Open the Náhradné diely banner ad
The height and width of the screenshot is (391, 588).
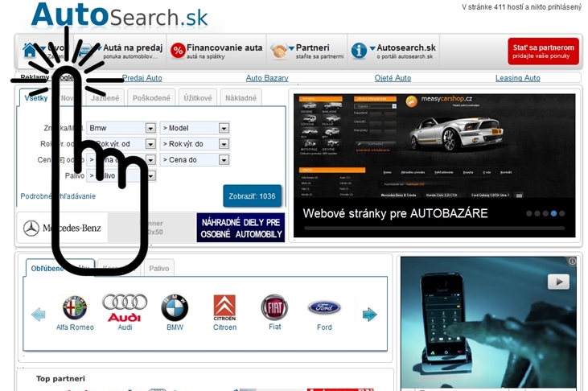(x=241, y=228)
